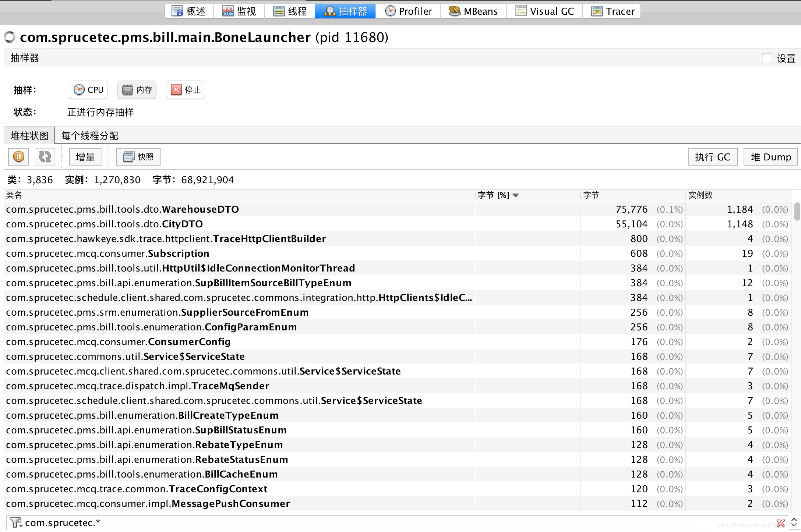Start memory sampling with the 内存 button
The image size is (801, 532).
pyautogui.click(x=137, y=90)
